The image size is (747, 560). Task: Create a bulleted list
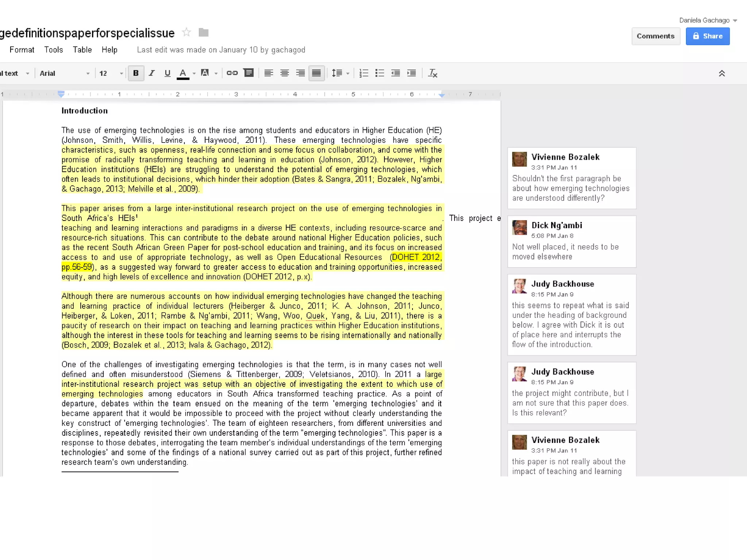(380, 73)
